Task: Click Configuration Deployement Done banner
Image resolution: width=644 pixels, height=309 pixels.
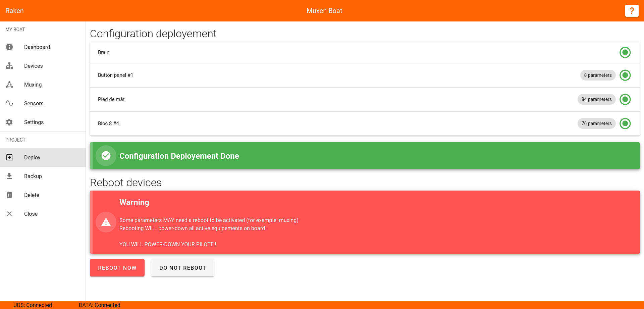Action: click(x=365, y=156)
